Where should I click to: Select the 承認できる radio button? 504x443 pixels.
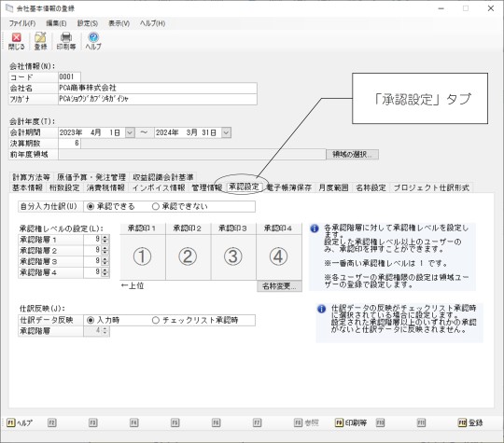[x=91, y=206]
